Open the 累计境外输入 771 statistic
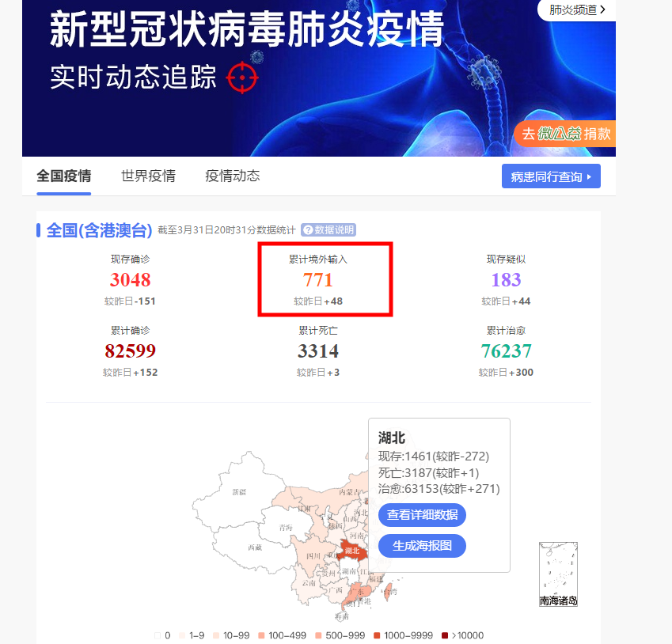 318,279
